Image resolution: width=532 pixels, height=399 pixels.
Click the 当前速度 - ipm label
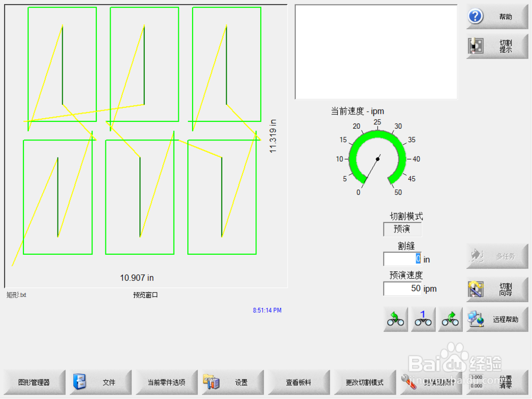pyautogui.click(x=358, y=111)
